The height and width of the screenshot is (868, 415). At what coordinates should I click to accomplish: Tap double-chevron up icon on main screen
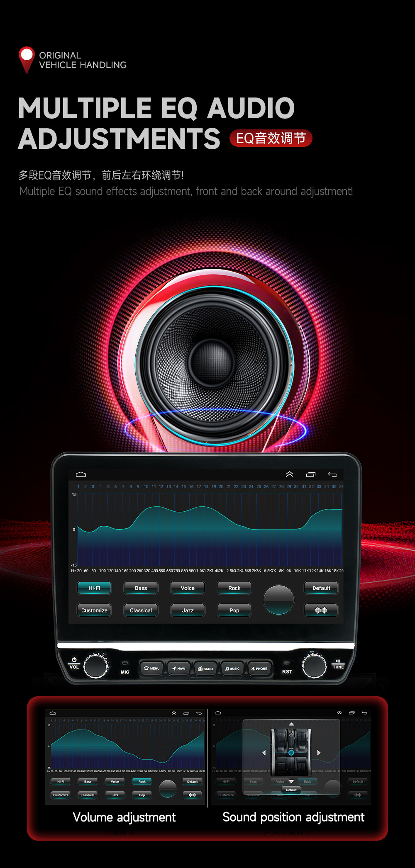pyautogui.click(x=289, y=474)
